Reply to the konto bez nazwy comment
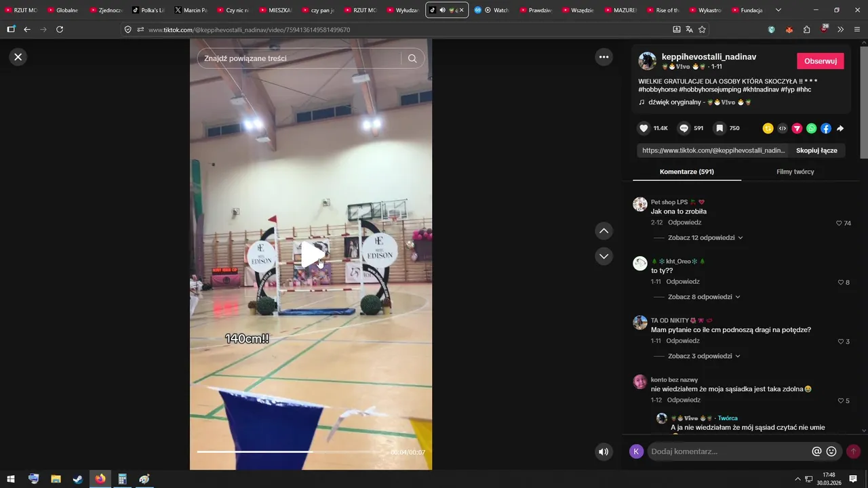 684,400
